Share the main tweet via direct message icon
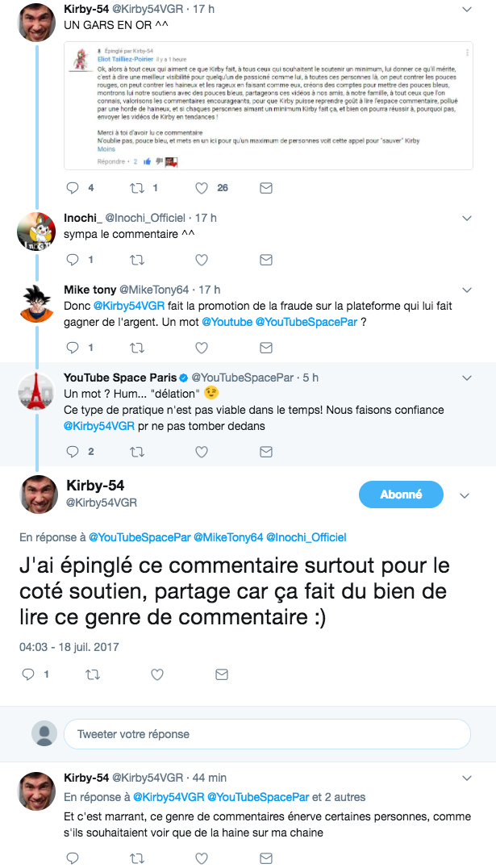This screenshot has width=496, height=868. pos(222,674)
